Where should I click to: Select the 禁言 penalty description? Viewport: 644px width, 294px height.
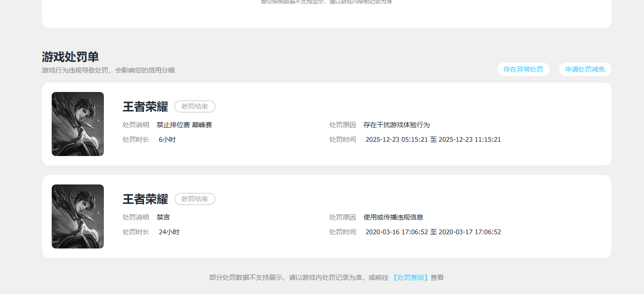coord(164,217)
